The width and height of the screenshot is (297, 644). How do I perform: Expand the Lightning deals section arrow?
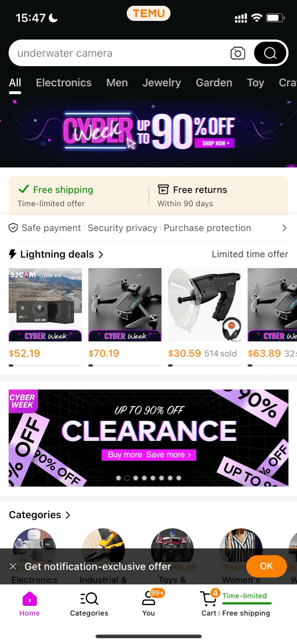[x=101, y=255]
